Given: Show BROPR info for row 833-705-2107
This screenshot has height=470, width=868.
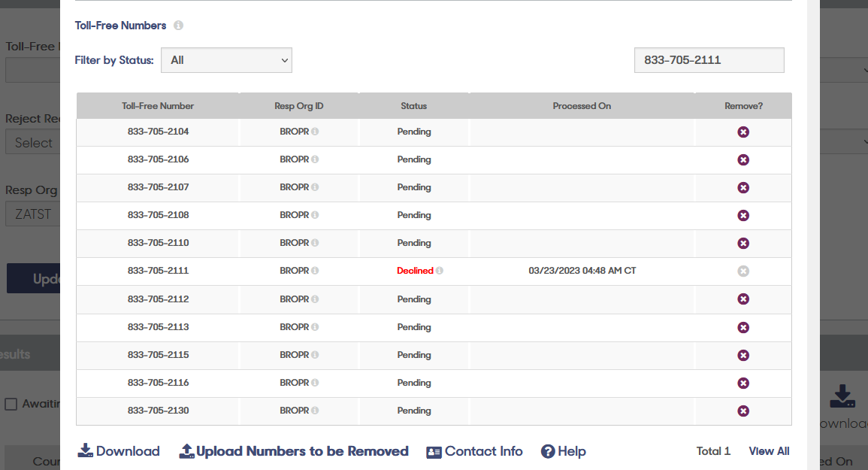Looking at the screenshot, I should 315,187.
